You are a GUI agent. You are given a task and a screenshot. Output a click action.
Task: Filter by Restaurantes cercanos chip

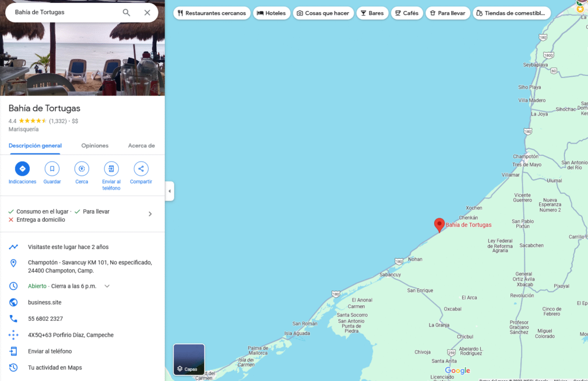[x=211, y=13]
